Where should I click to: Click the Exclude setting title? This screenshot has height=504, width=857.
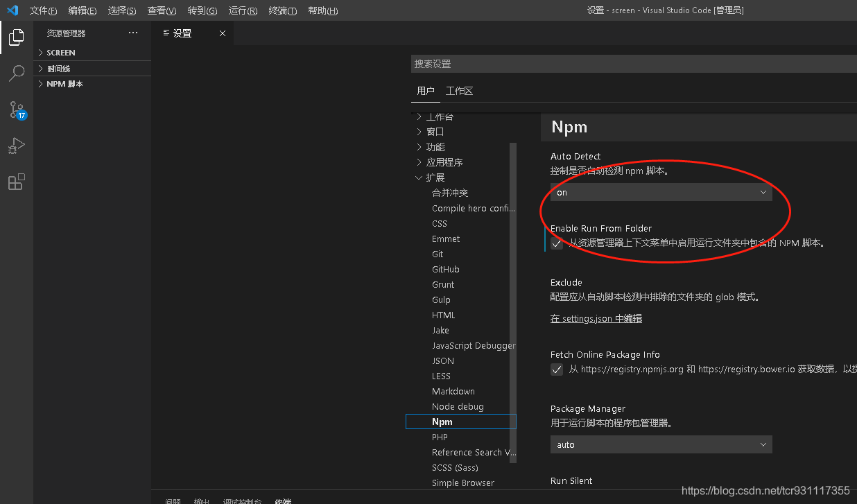click(566, 283)
